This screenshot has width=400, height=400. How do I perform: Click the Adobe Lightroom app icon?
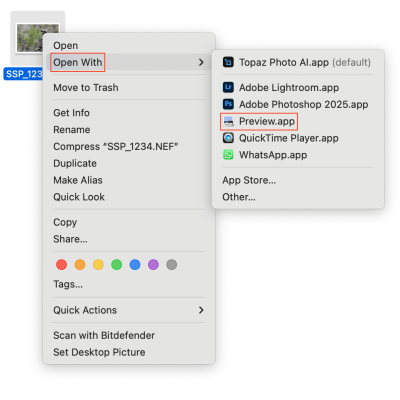(228, 87)
